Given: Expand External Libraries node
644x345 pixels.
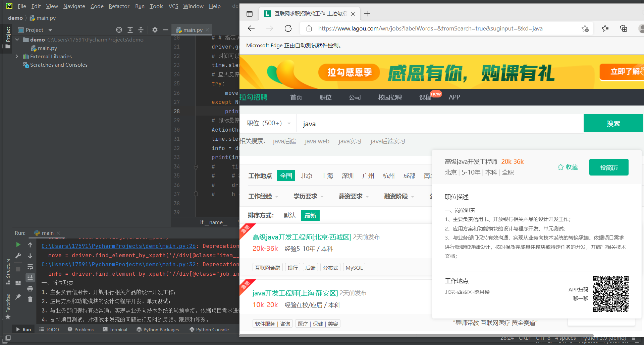Looking at the screenshot, I should 17,56.
